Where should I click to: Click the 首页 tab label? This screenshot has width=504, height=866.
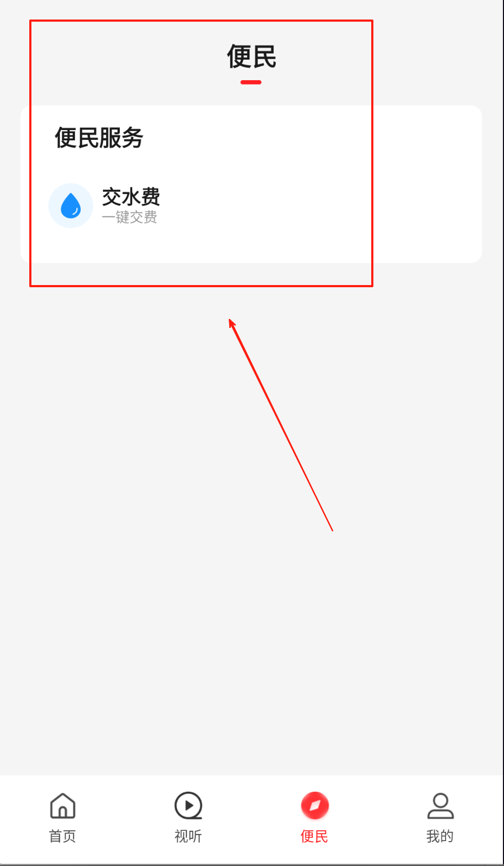click(63, 836)
